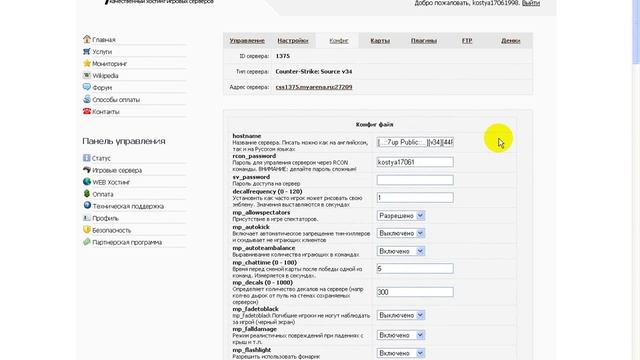The width and height of the screenshot is (640, 360).
Task: Open the Демки tab
Action: [x=510, y=41]
